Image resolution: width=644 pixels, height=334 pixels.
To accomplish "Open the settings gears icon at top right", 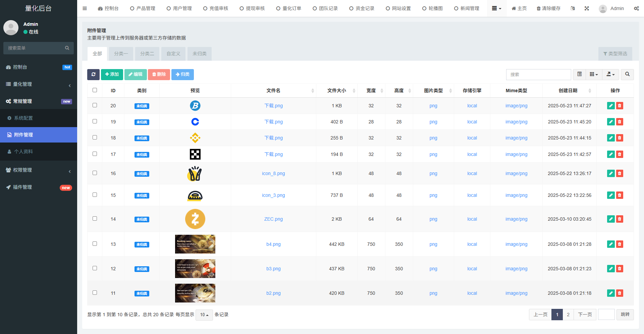I will pyautogui.click(x=636, y=8).
